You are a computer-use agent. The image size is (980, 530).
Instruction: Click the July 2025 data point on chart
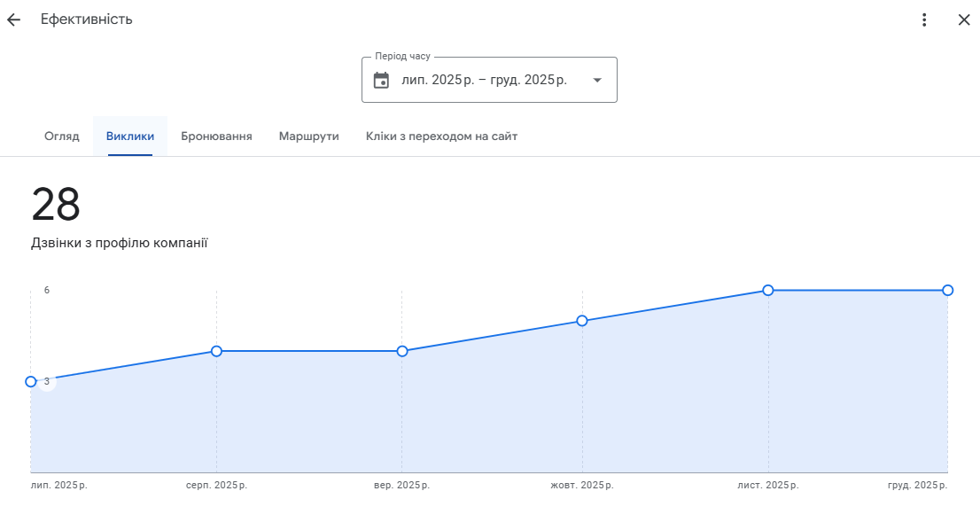(x=31, y=381)
